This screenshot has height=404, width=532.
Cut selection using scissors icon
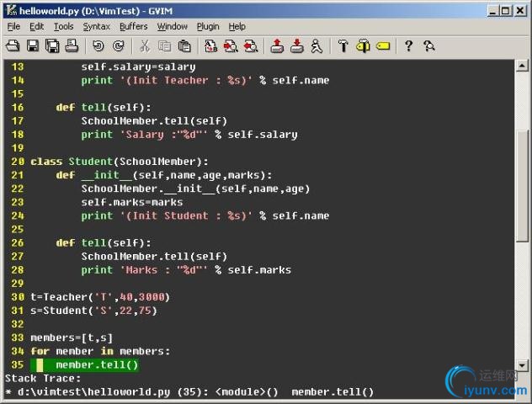(x=145, y=46)
